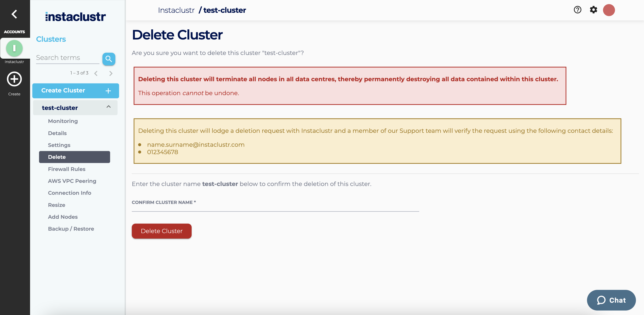This screenshot has height=315, width=644.
Task: Select the Backup / Restore menu item
Action: coord(71,228)
